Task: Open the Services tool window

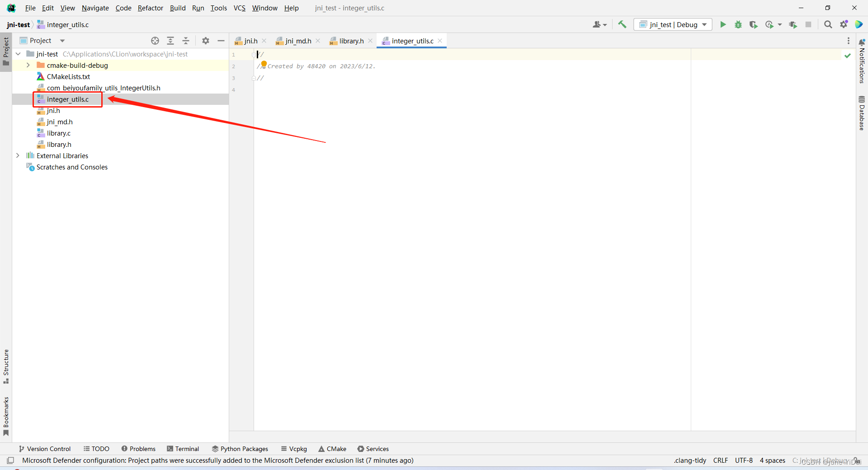Action: coord(373,449)
